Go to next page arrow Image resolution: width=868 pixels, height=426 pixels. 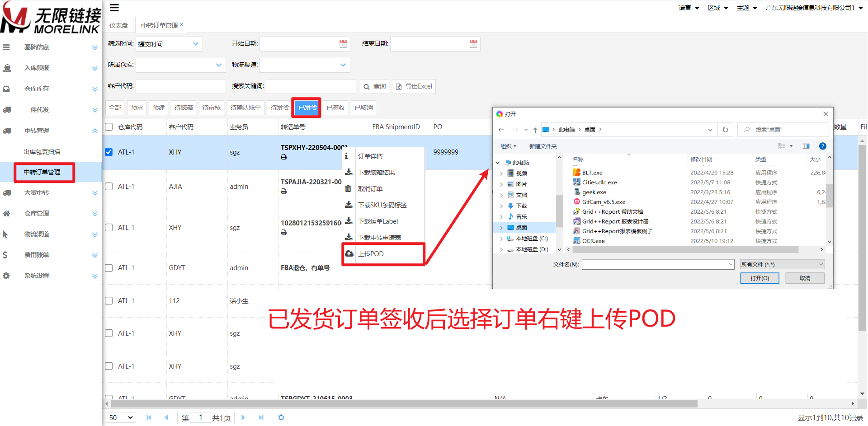[243, 417]
